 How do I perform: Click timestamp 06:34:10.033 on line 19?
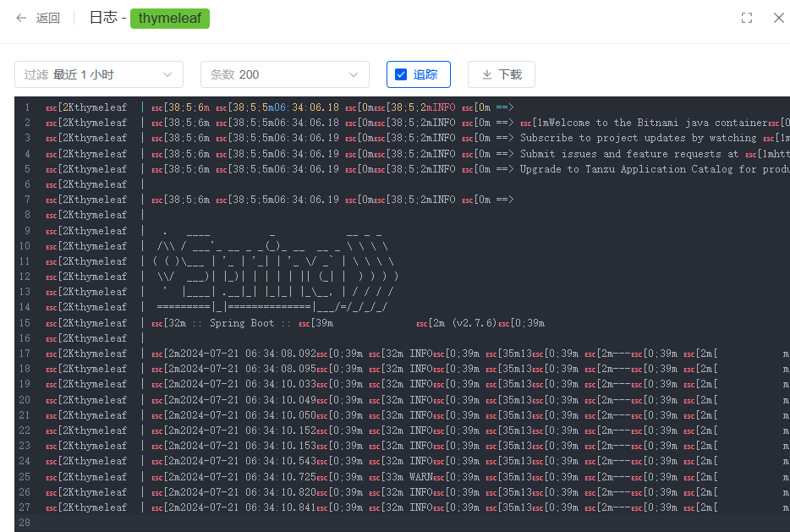coord(281,383)
